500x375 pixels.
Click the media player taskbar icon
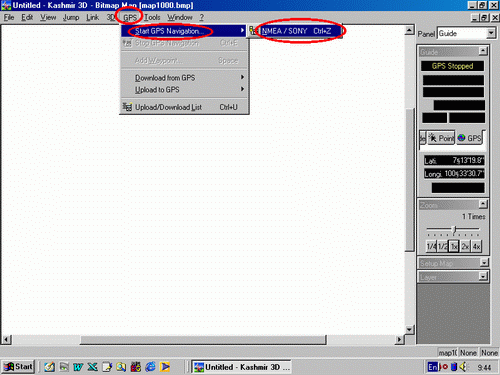165,367
